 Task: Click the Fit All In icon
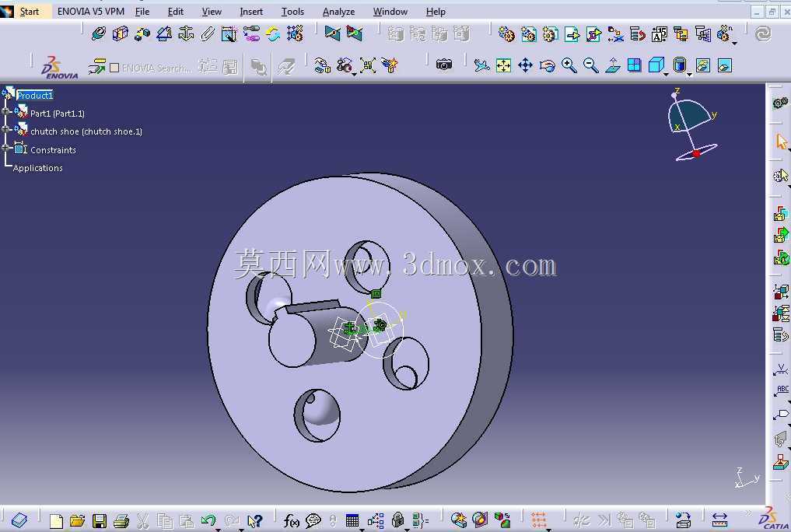503,65
